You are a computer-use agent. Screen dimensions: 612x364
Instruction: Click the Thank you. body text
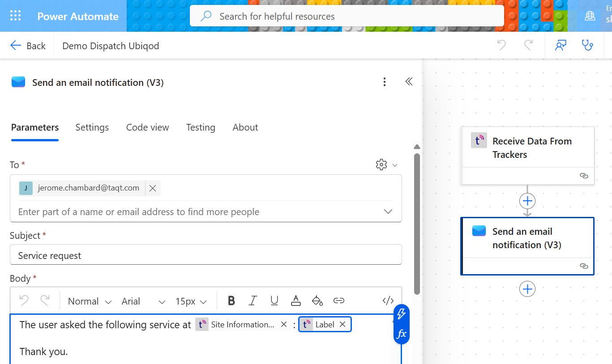pyautogui.click(x=43, y=351)
